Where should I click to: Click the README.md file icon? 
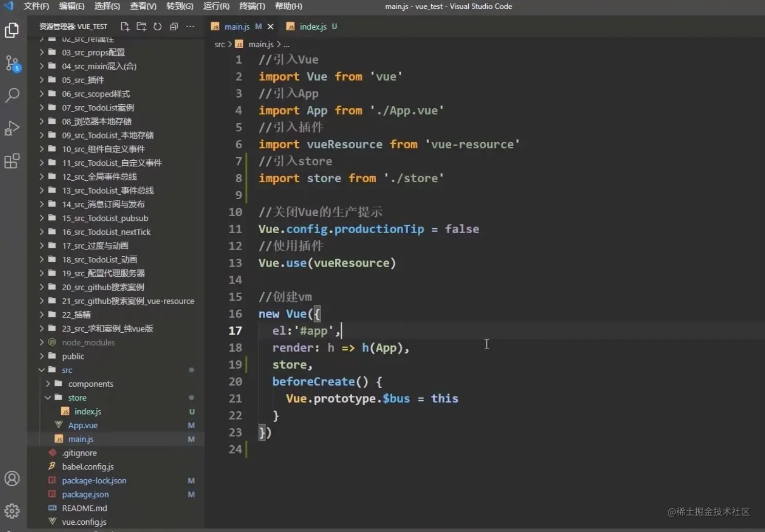tap(52, 508)
